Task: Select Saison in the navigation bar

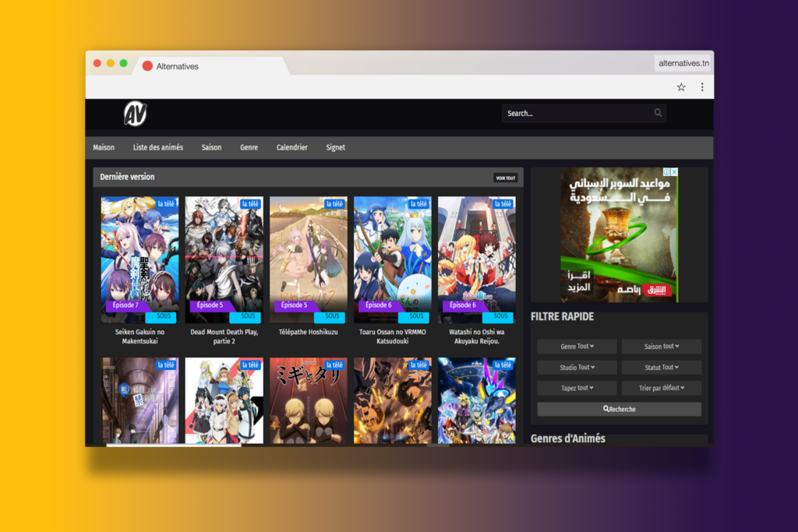Action: [211, 147]
